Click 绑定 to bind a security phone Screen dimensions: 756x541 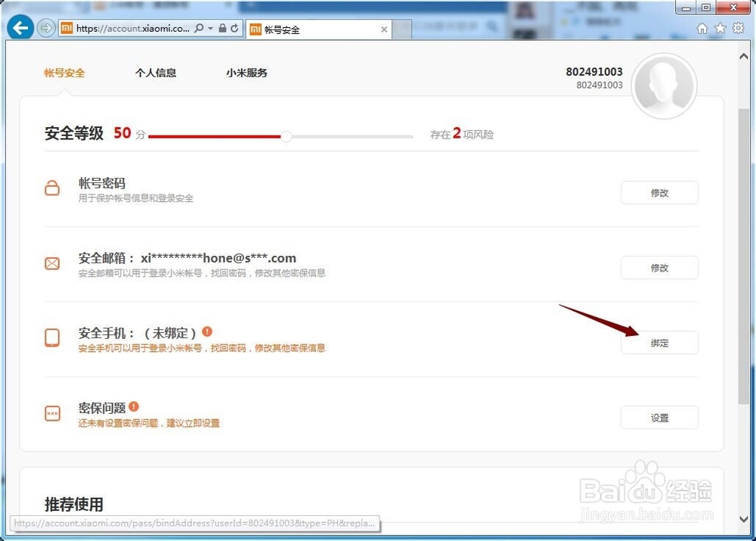point(659,342)
